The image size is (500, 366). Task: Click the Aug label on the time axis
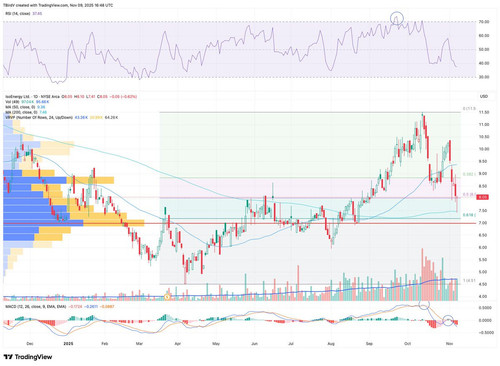click(x=331, y=343)
